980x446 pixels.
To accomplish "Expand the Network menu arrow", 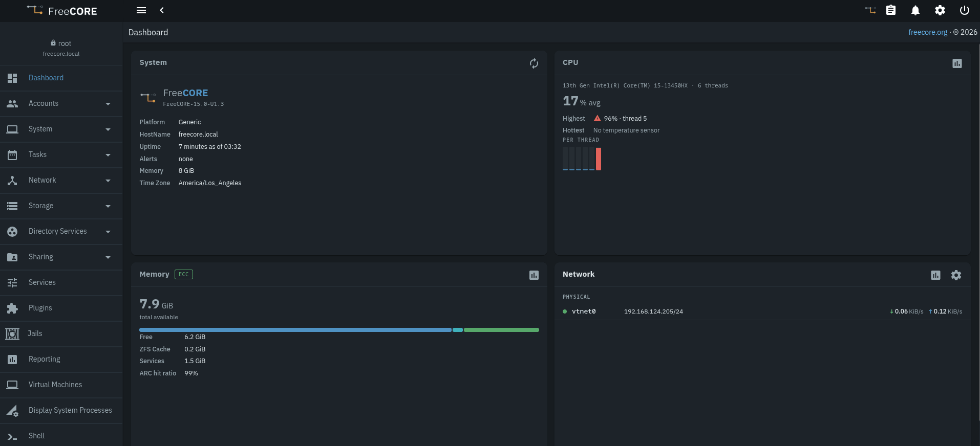I will pos(108,181).
